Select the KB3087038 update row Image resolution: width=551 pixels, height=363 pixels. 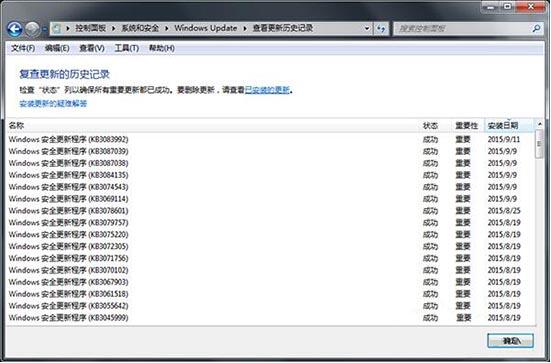coord(271,163)
